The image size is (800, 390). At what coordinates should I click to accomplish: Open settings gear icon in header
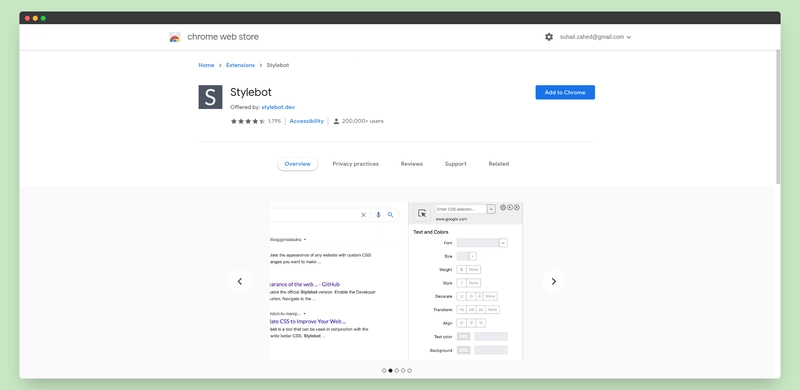click(548, 37)
